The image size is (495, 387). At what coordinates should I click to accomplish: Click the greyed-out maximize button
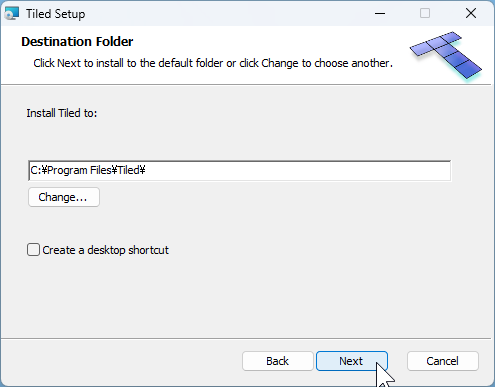[425, 14]
